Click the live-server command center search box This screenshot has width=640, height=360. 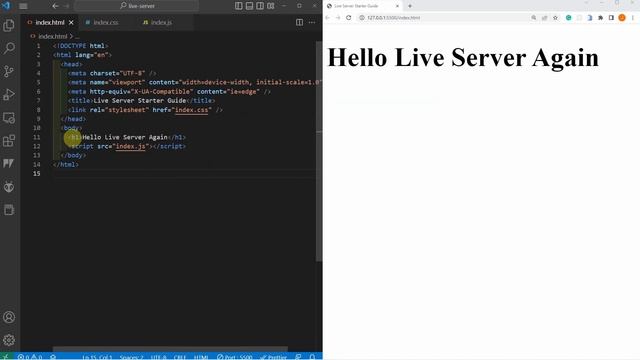(x=137, y=6)
